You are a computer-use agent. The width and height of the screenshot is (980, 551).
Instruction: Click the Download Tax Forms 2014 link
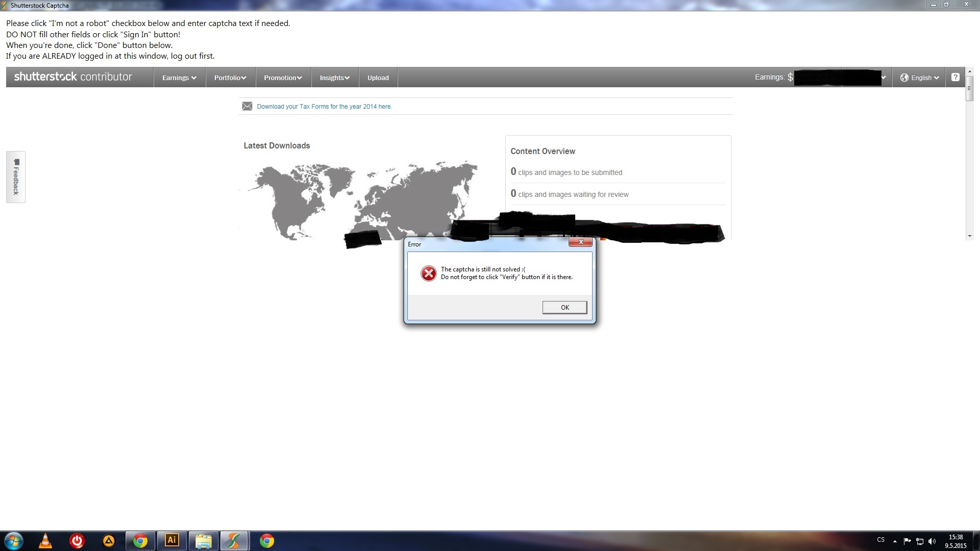coord(325,107)
